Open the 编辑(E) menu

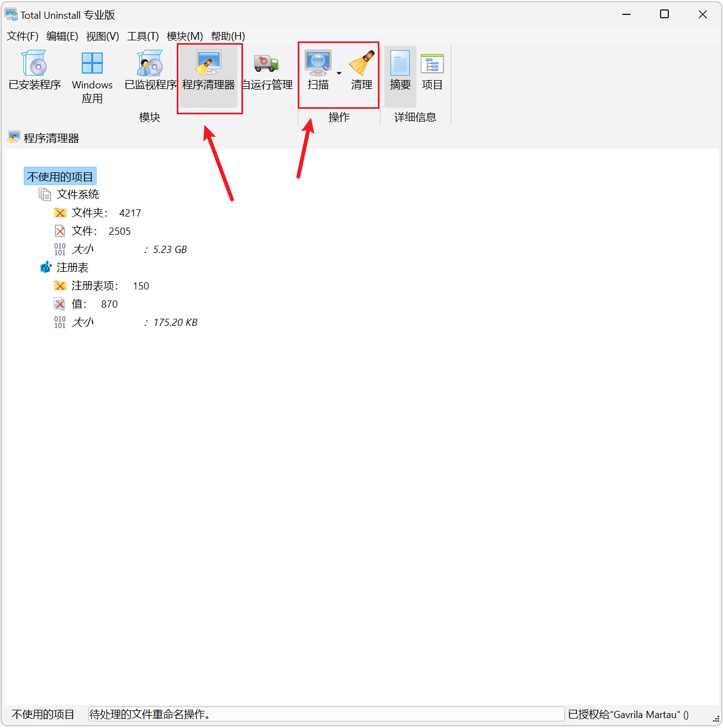(62, 36)
